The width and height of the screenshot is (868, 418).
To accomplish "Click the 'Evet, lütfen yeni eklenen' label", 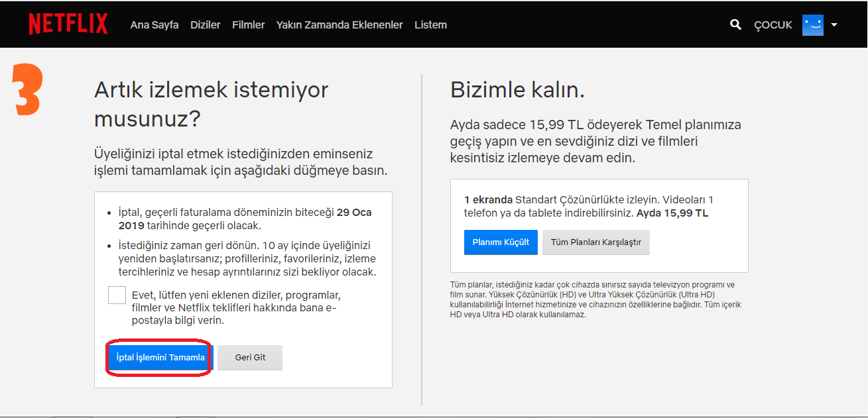I will pos(235,307).
